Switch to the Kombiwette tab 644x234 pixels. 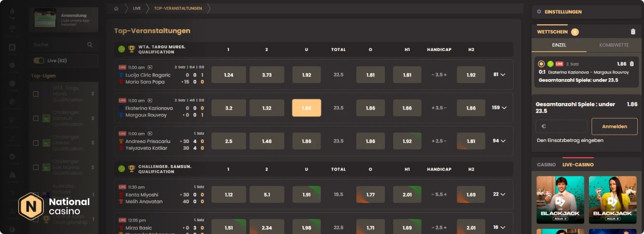pos(613,45)
